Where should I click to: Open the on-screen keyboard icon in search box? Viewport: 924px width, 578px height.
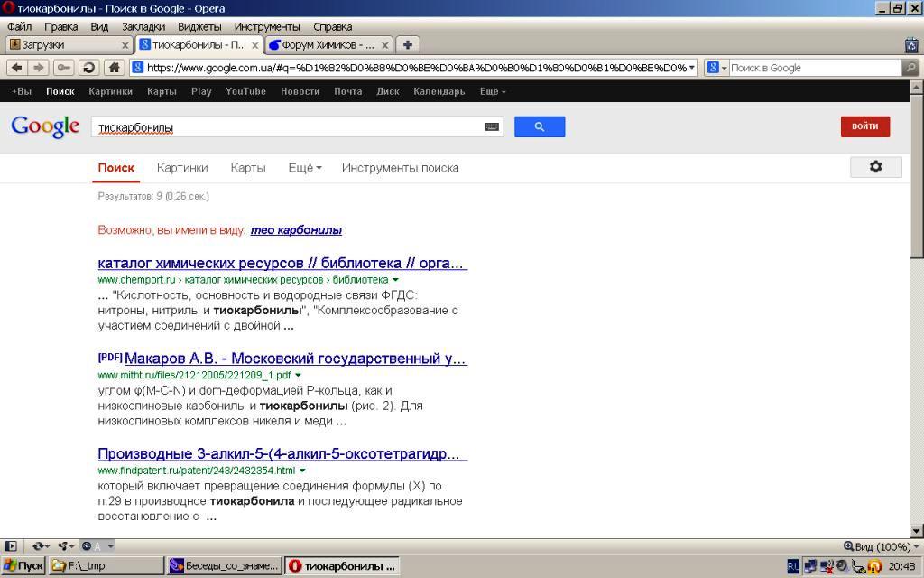click(x=491, y=127)
